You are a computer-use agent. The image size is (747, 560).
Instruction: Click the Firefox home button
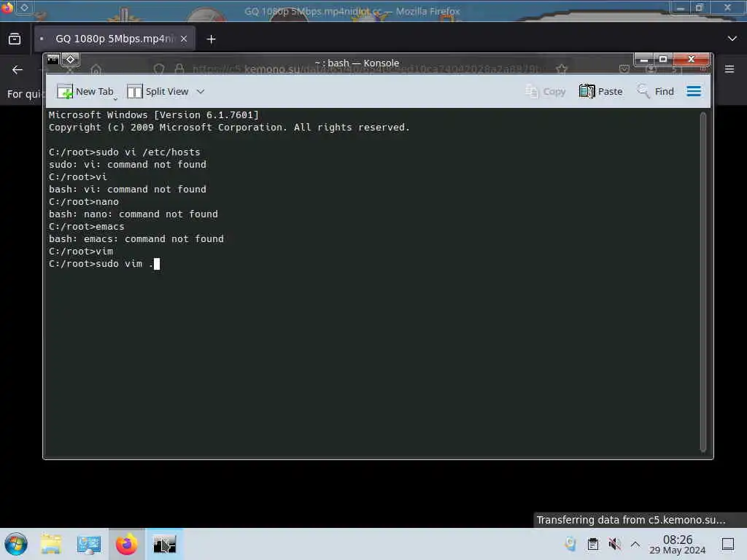pyautogui.click(x=96, y=69)
